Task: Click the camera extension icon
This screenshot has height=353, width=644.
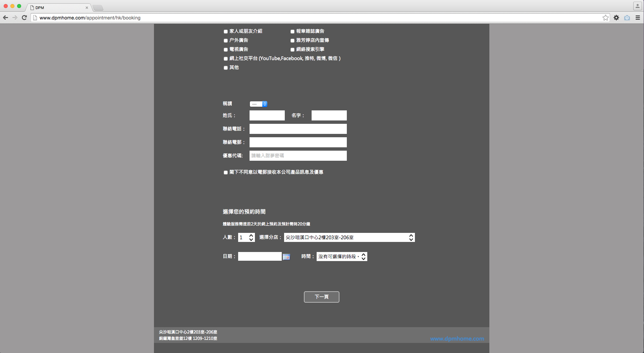Action: pyautogui.click(x=627, y=18)
